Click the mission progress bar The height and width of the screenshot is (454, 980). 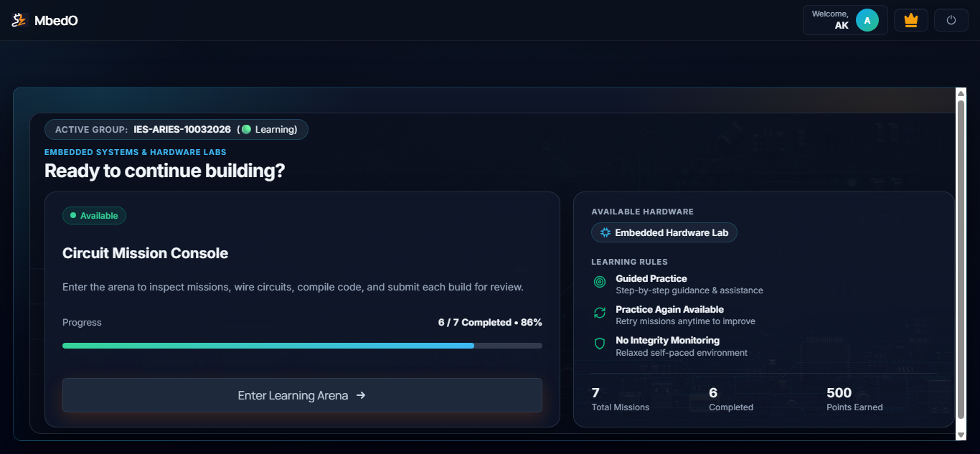[x=302, y=346]
